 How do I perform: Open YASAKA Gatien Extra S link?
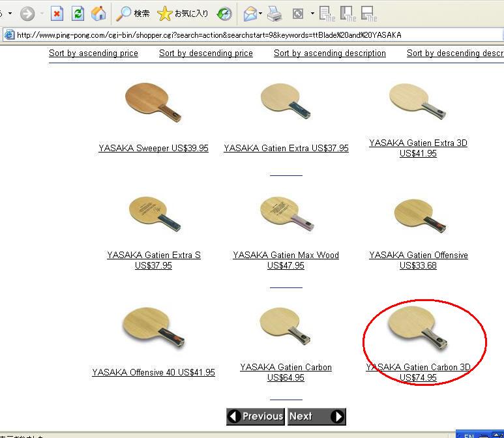(x=154, y=260)
